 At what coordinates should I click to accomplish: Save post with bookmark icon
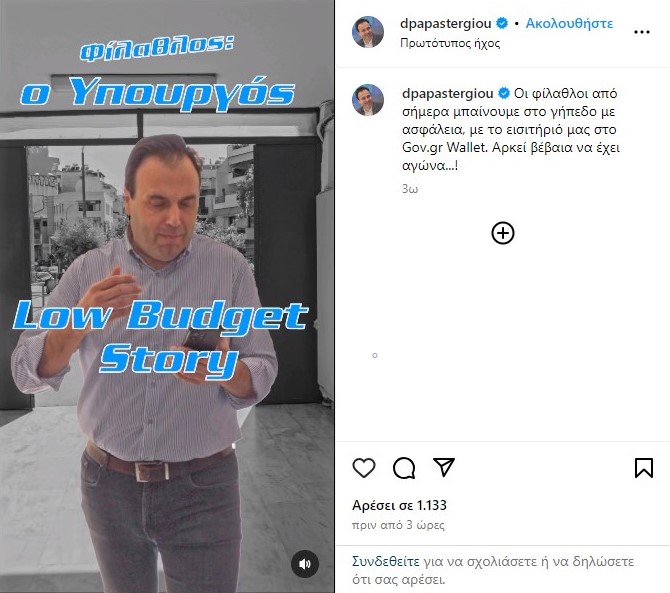(644, 467)
